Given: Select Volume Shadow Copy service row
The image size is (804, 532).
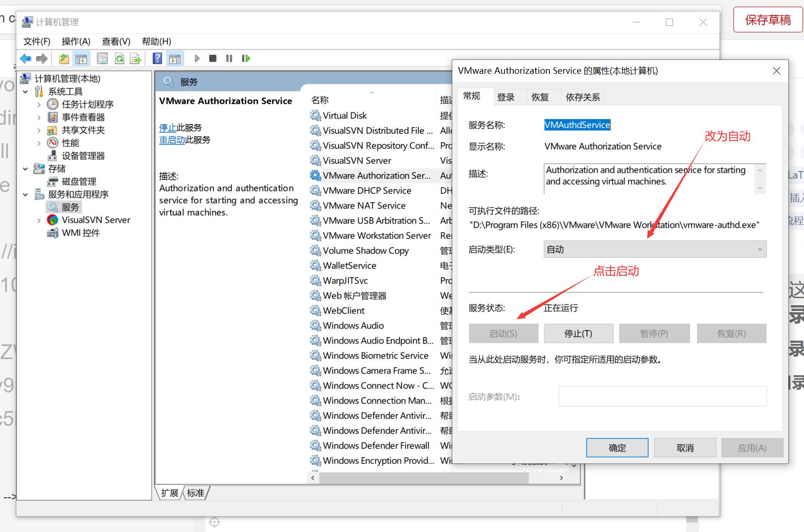Looking at the screenshot, I should (x=366, y=251).
